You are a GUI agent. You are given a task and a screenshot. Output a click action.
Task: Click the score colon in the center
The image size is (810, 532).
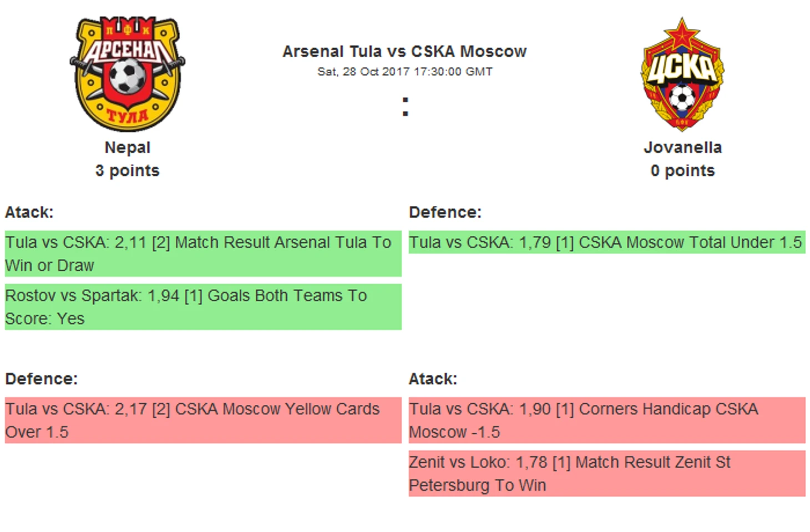(x=406, y=107)
